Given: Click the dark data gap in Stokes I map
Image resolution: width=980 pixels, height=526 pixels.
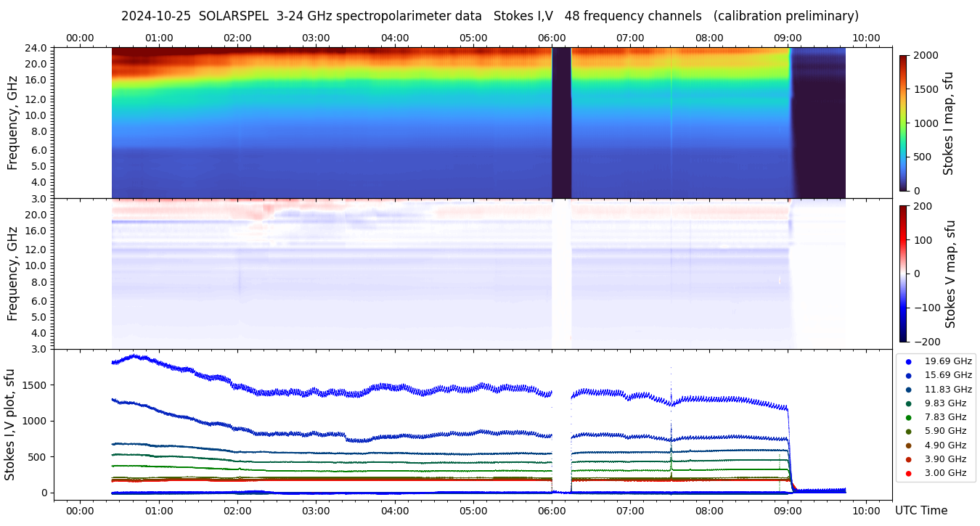Looking at the screenshot, I should click(x=561, y=123).
